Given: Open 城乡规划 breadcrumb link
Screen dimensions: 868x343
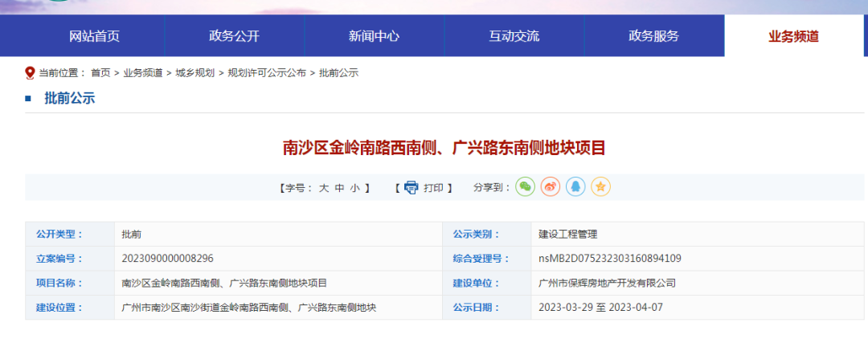Looking at the screenshot, I should coord(194,73).
